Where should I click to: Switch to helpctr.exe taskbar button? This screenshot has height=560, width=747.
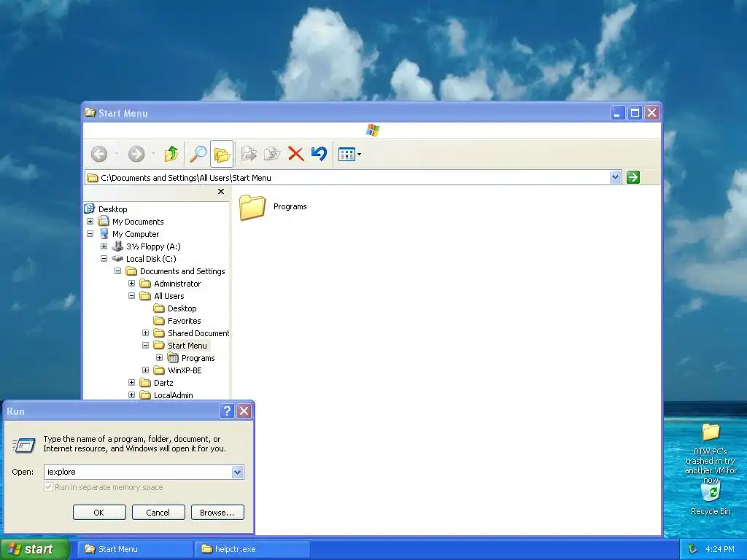(252, 549)
